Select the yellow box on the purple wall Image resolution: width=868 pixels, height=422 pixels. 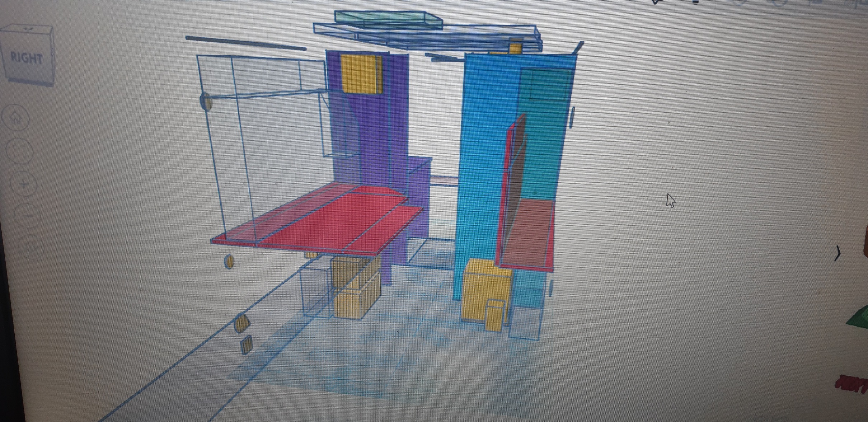point(361,74)
